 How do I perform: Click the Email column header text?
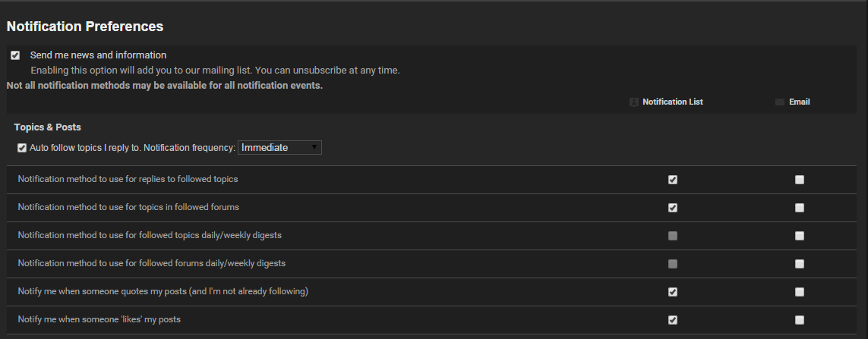pos(800,102)
